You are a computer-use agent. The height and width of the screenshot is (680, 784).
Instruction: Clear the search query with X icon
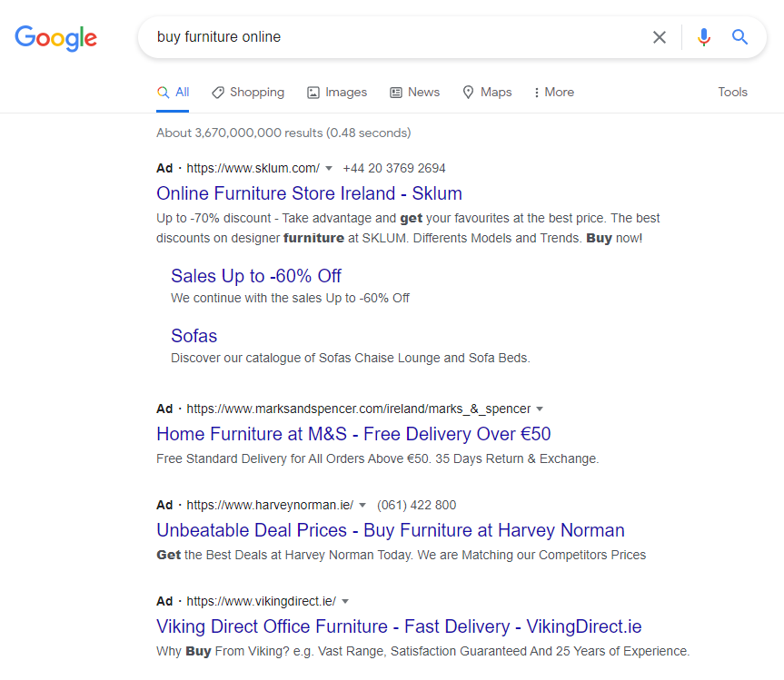coord(660,37)
